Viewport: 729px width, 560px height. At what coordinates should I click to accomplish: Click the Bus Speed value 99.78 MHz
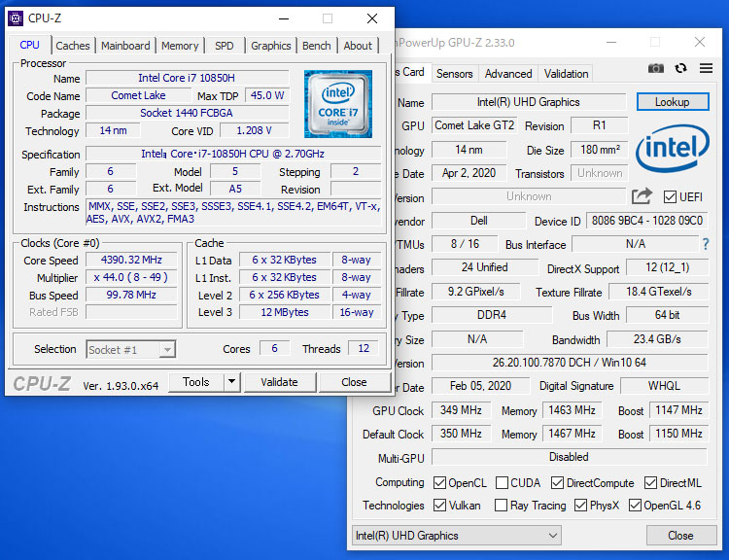pyautogui.click(x=131, y=295)
